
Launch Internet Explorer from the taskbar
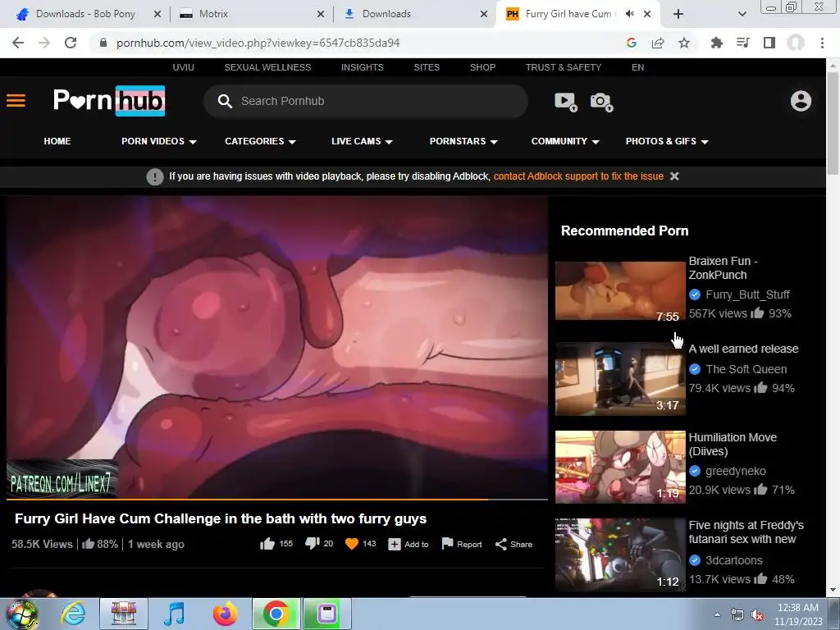coord(73,614)
